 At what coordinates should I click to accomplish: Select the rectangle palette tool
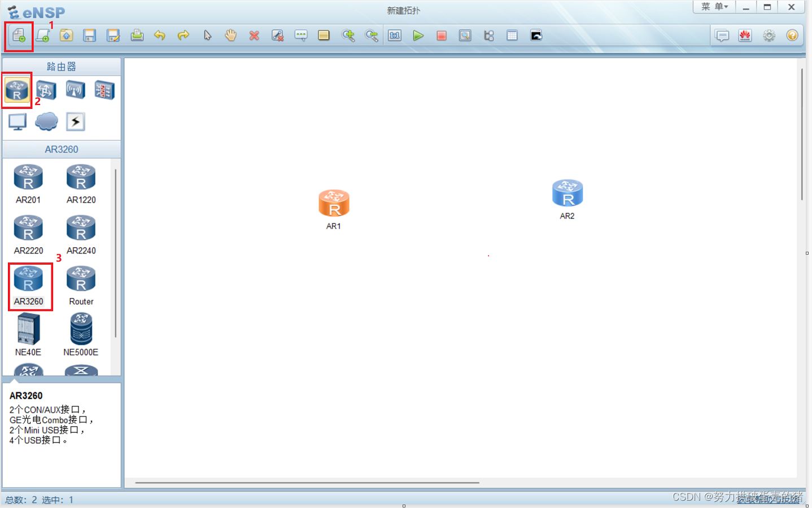[324, 36]
